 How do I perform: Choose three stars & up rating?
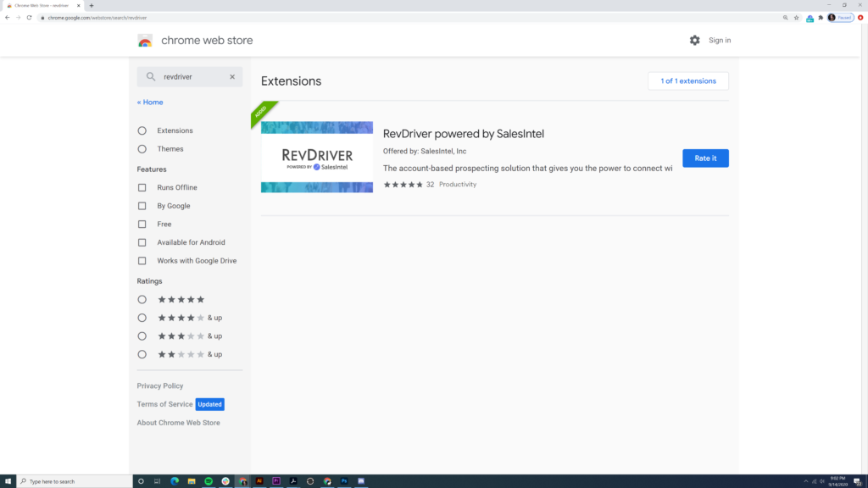pos(142,335)
